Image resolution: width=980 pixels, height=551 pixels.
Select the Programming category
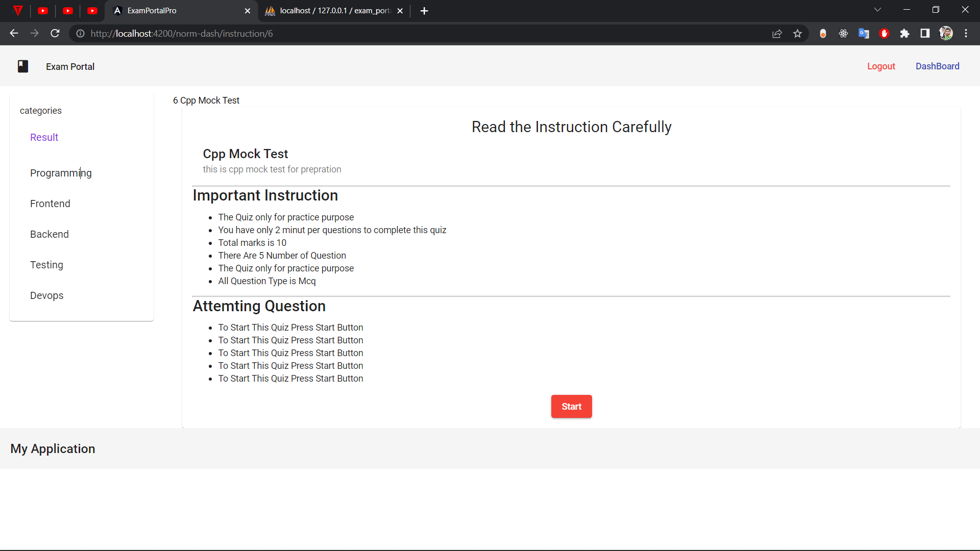coord(61,173)
